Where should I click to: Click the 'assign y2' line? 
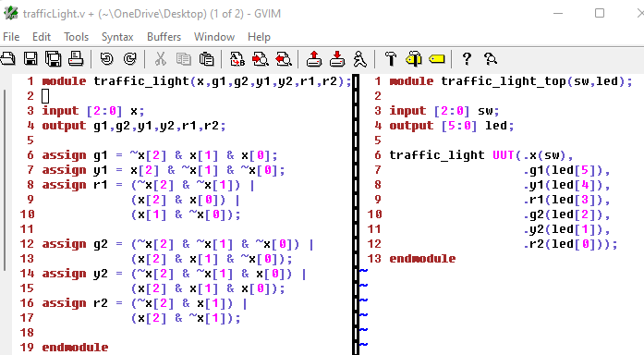point(175,274)
